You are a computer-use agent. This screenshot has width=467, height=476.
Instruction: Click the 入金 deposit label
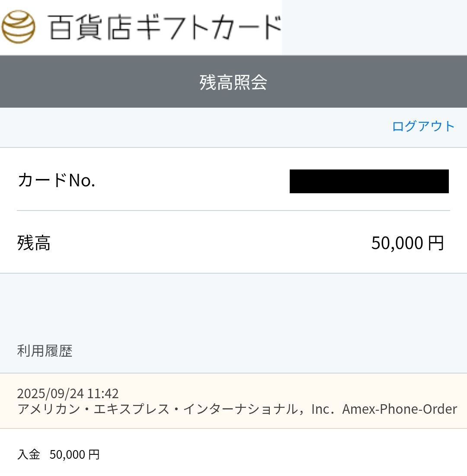[x=29, y=454]
